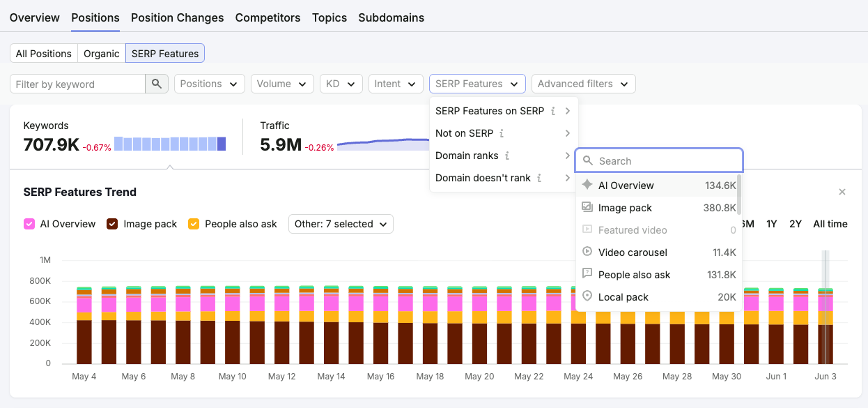This screenshot has width=868, height=408.
Task: Switch to the Overview tab
Action: [35, 17]
